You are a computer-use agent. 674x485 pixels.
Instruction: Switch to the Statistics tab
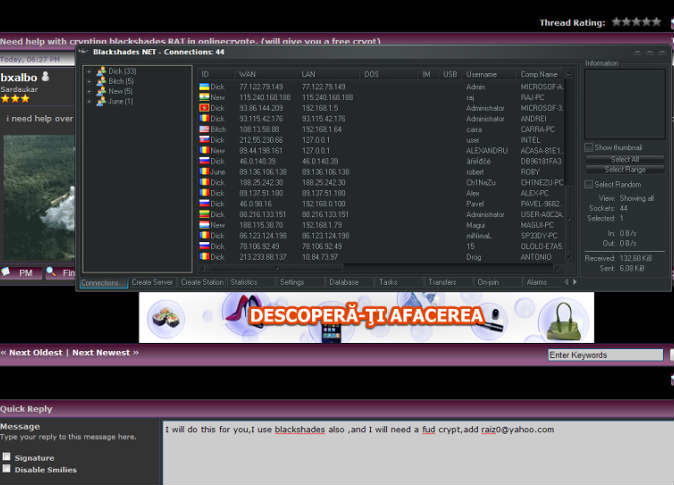tap(243, 283)
